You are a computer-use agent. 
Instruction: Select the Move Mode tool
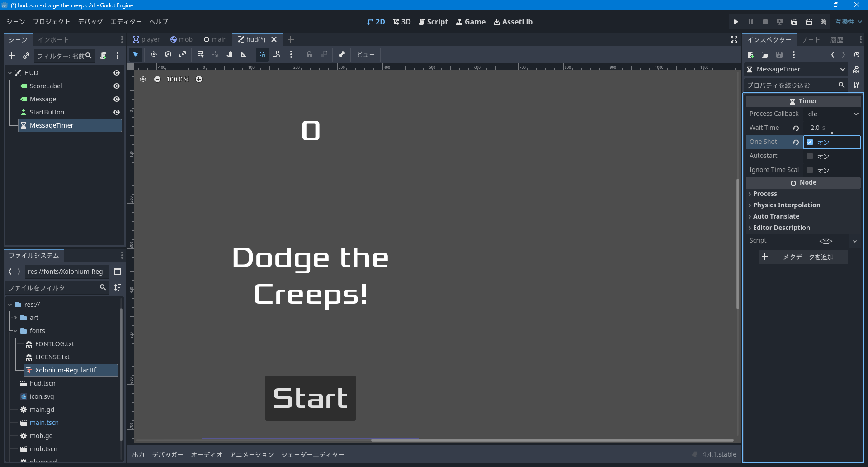pos(154,55)
